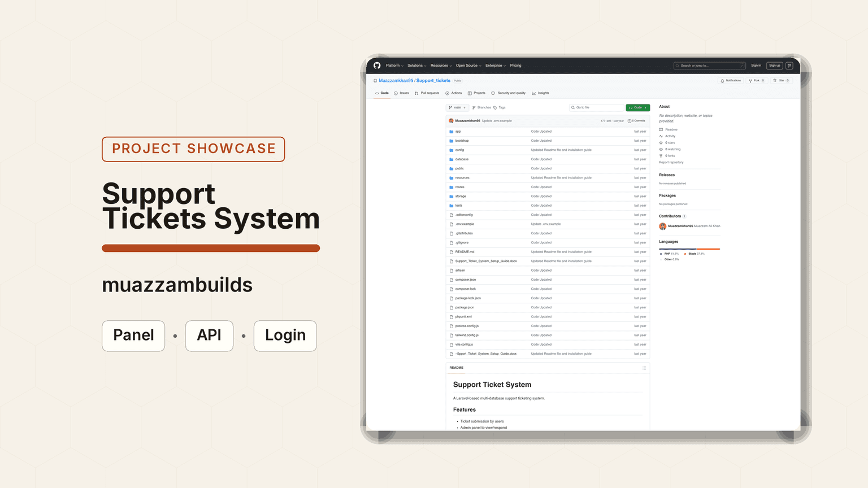Click the 4771a96 commit hash
This screenshot has width=868, height=488.
coord(606,121)
